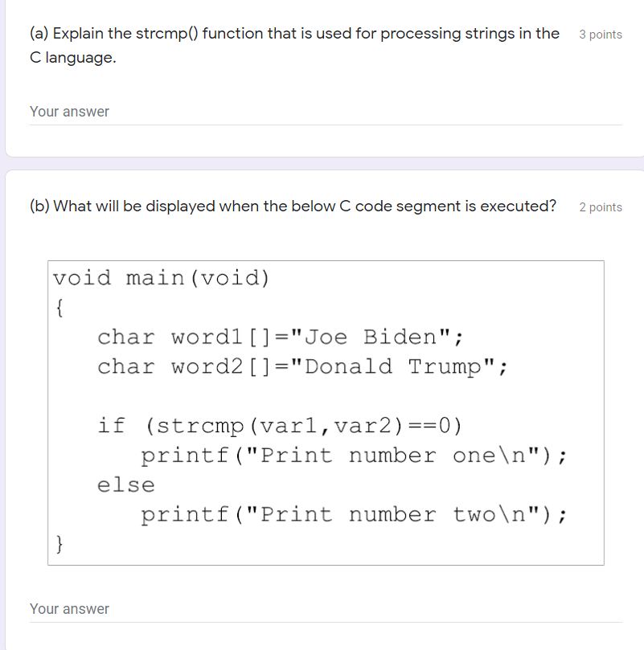
Task: Select the question (b) text about C code
Action: [293, 206]
